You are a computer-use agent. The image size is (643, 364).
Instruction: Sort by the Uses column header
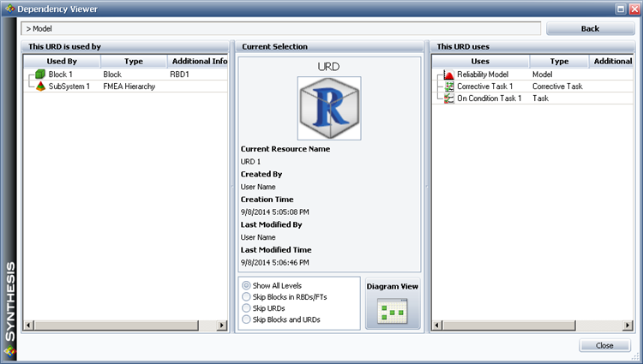click(480, 62)
